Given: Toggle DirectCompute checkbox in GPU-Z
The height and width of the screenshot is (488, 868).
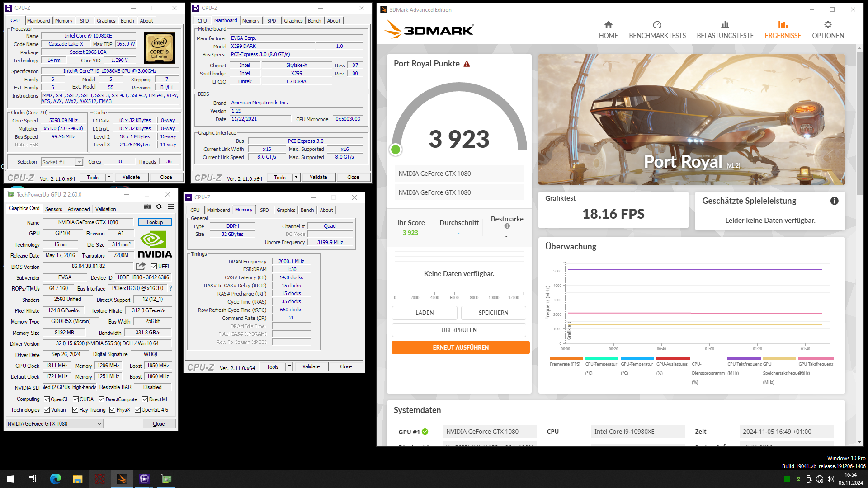Looking at the screenshot, I should (x=102, y=399).
